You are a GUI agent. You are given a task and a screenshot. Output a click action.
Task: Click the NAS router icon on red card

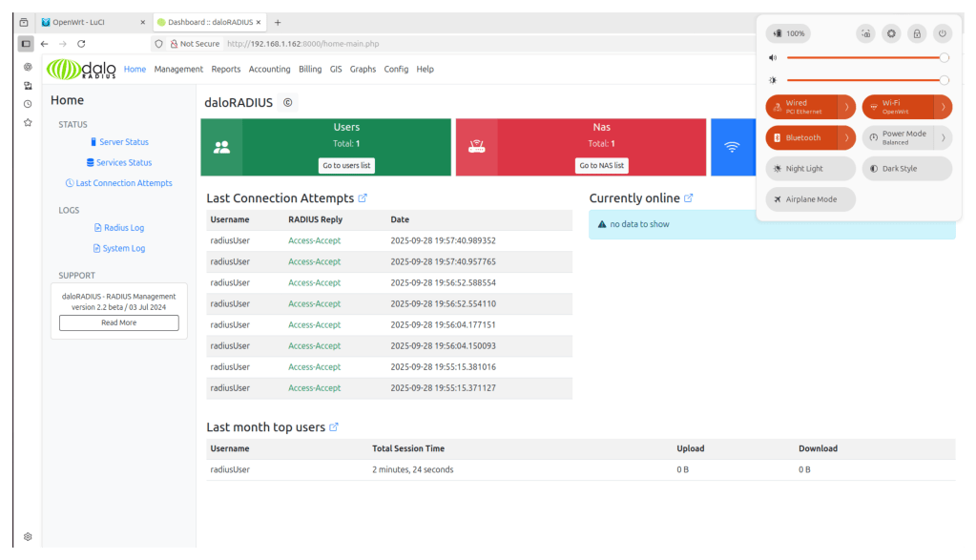[x=476, y=147]
